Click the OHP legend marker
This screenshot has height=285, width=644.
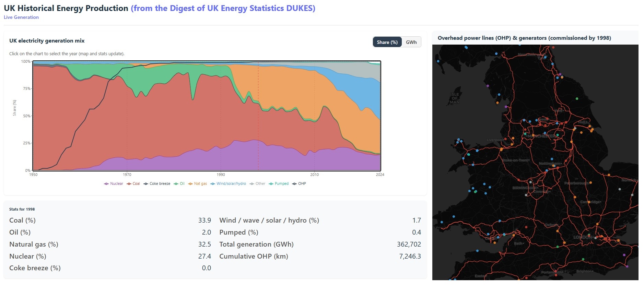pyautogui.click(x=294, y=184)
